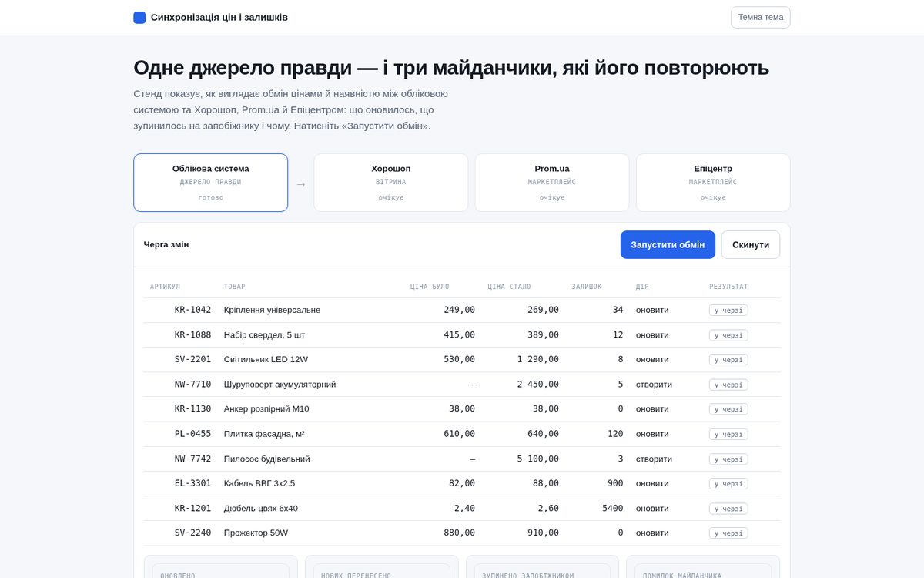The height and width of the screenshot is (578, 924).
Task: Click product "Дюбель-цвях 6х40"
Action: [261, 508]
